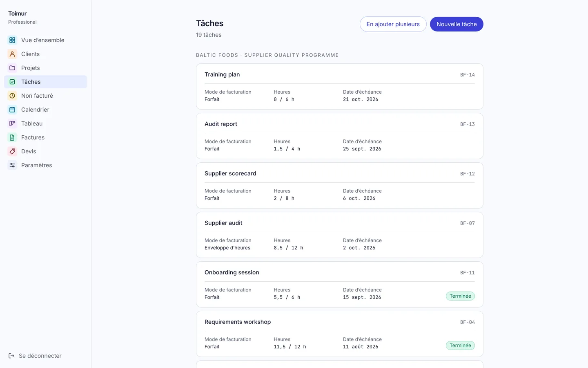Go to the Clients page
The height and width of the screenshot is (368, 588).
point(46,54)
